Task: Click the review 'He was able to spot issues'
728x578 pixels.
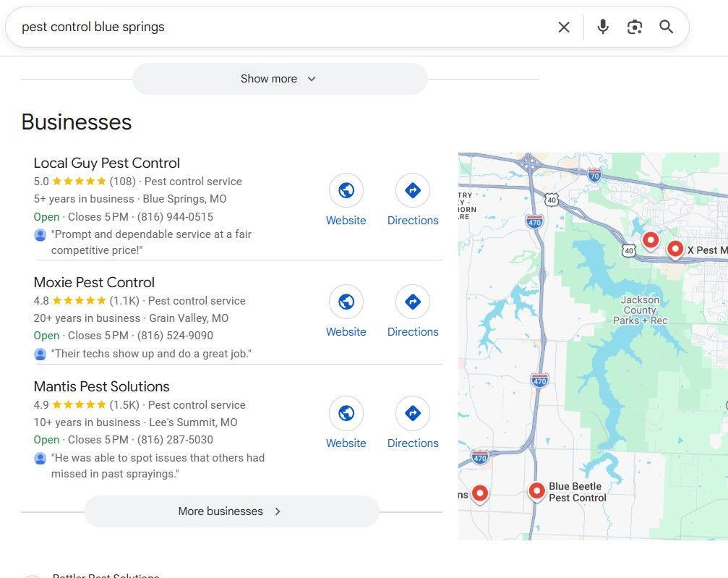Action: tap(158, 466)
